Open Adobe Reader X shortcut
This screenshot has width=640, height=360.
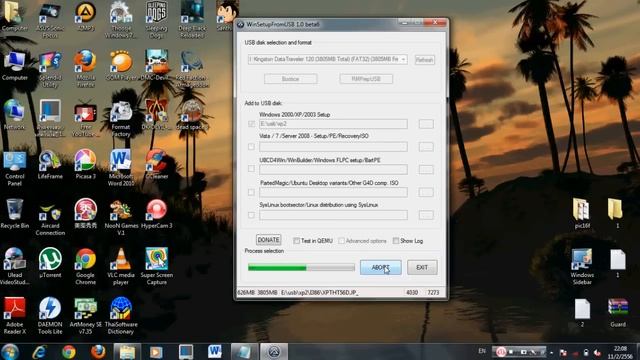coord(15,316)
